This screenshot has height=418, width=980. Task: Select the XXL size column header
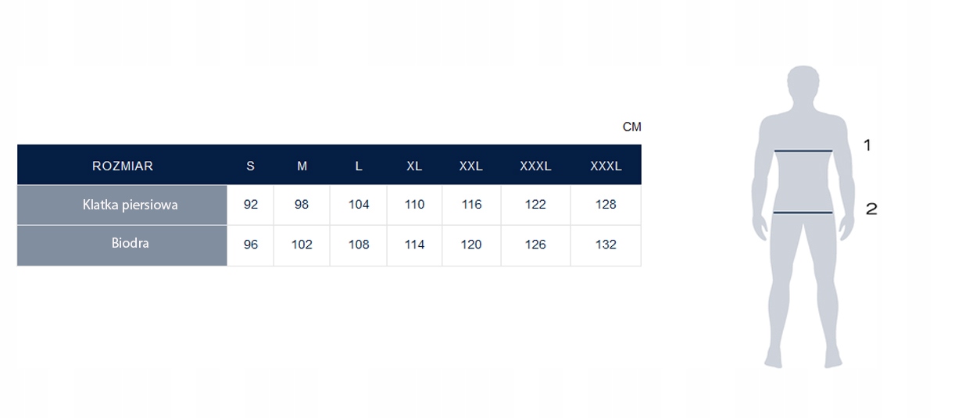point(471,166)
